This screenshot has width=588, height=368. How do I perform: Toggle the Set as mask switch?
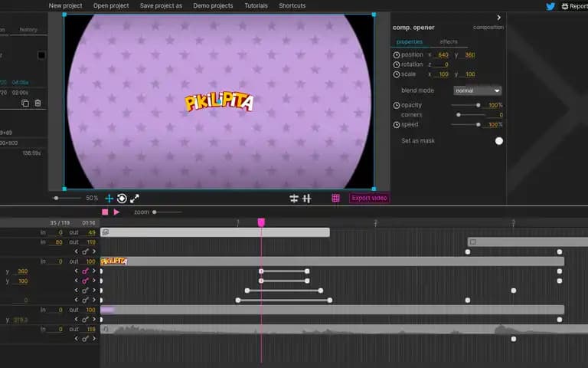point(498,141)
